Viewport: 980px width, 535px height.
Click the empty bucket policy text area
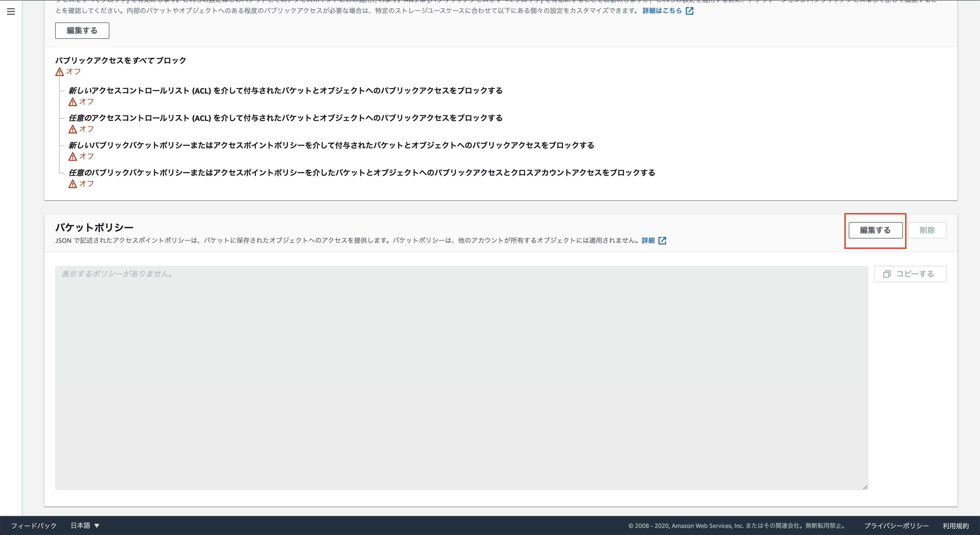tap(461, 377)
